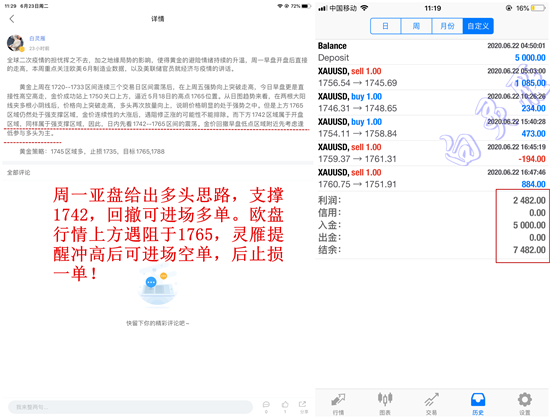Select the 历史 history icon

(478, 404)
